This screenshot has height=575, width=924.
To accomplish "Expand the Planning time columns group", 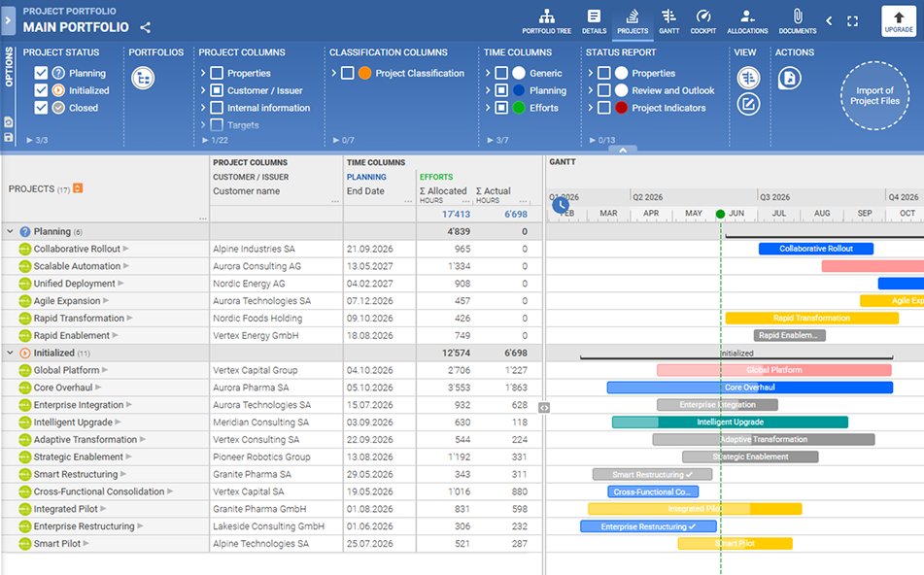I will (x=488, y=90).
